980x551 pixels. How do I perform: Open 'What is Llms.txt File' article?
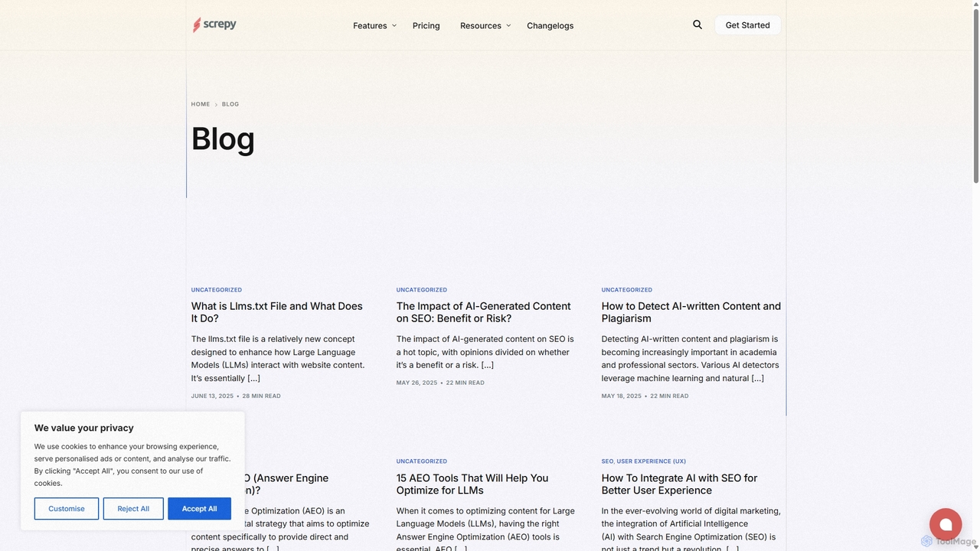[x=277, y=312]
